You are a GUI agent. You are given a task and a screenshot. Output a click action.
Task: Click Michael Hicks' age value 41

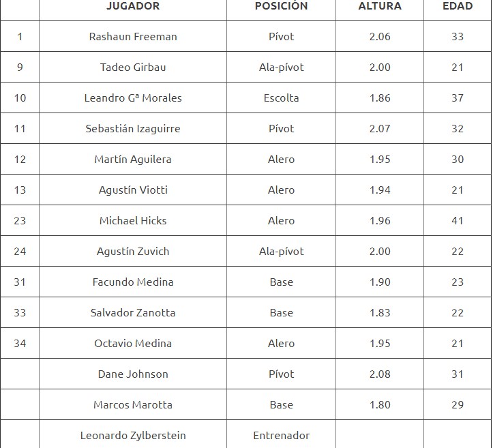point(458,221)
